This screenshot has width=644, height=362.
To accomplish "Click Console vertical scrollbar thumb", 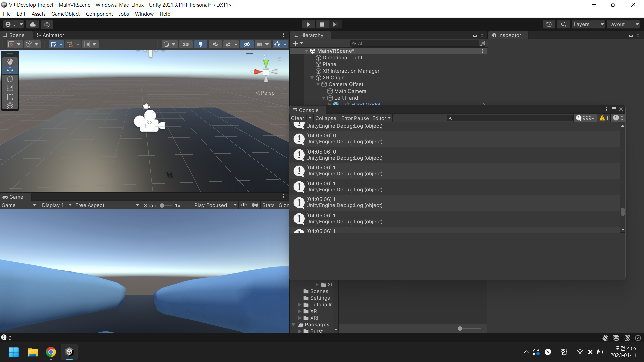I will [623, 212].
